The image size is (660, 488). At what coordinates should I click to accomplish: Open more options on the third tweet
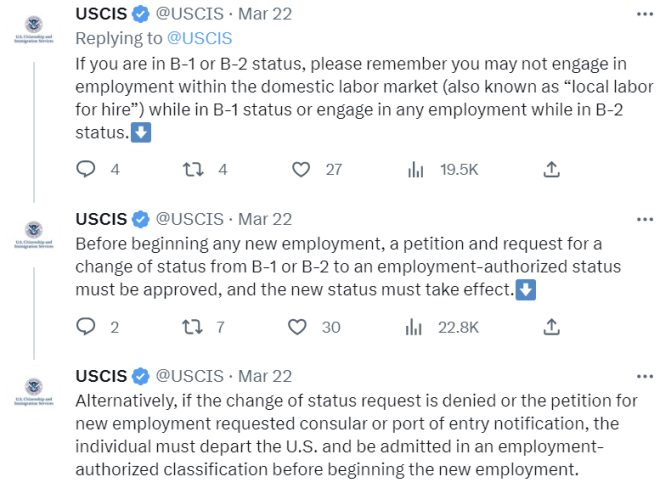pyautogui.click(x=645, y=376)
